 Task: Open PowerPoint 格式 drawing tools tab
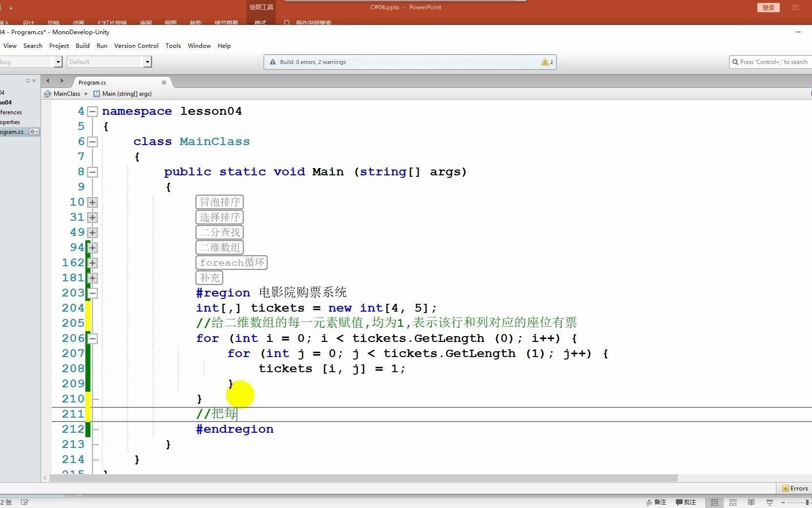pos(261,22)
